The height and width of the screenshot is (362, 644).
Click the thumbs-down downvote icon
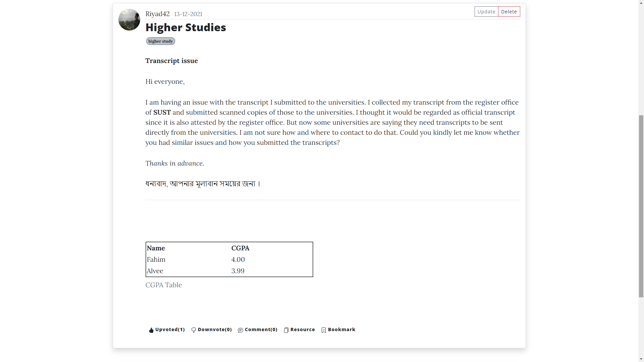tap(194, 330)
